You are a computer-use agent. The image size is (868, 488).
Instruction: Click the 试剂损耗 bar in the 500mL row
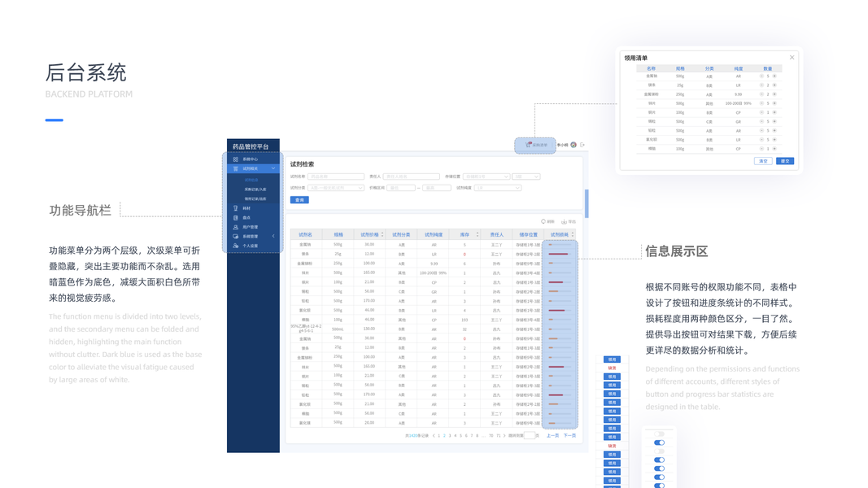560,329
